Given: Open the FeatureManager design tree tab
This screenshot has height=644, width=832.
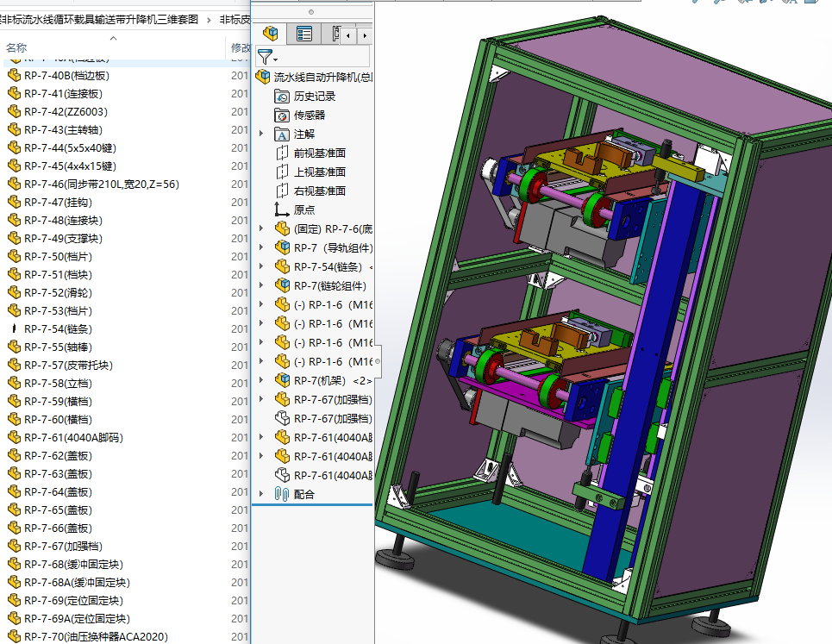Looking at the screenshot, I should (270, 34).
